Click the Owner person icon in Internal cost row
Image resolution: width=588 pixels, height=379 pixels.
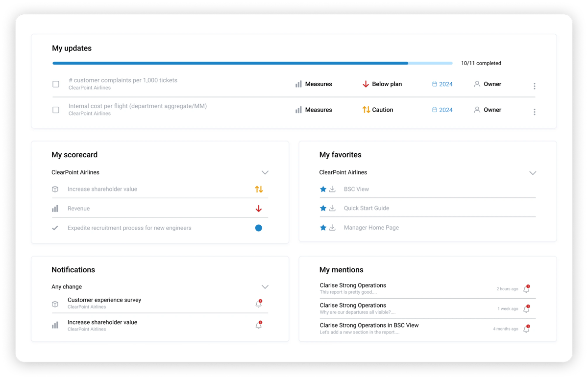click(477, 110)
